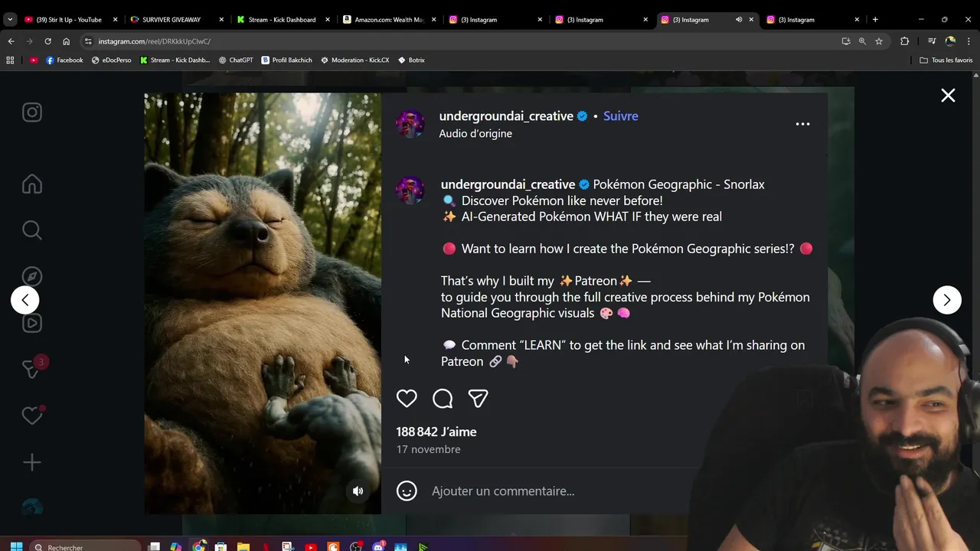This screenshot has height=551, width=980.
Task: Install app icon in address bar
Action: coord(846,41)
